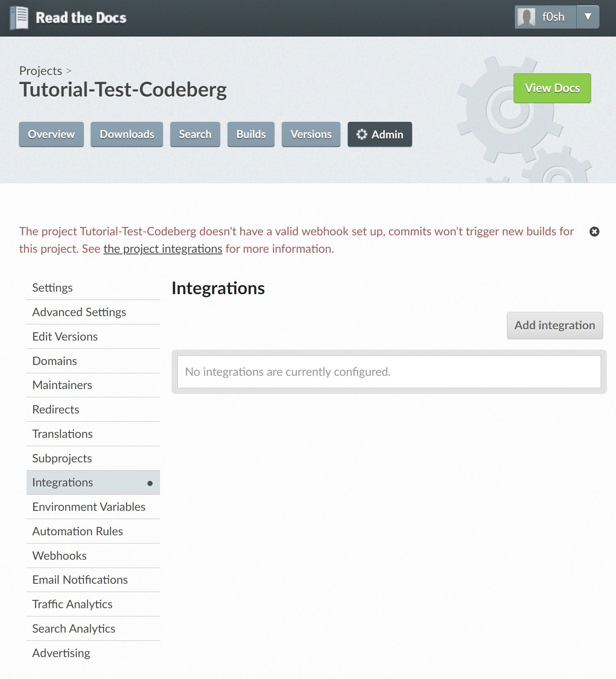Screen dimensions: 616x679
Task: Open the Overview tab
Action: (x=51, y=134)
